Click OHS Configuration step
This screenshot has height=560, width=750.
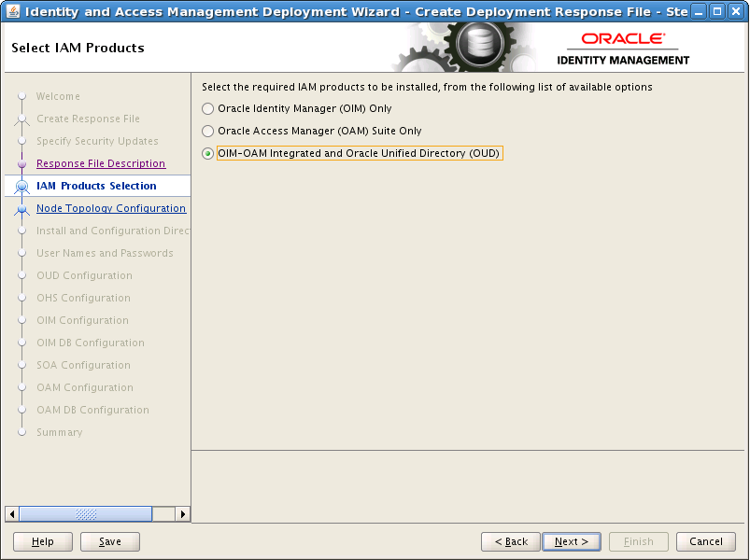pyautogui.click(x=84, y=298)
